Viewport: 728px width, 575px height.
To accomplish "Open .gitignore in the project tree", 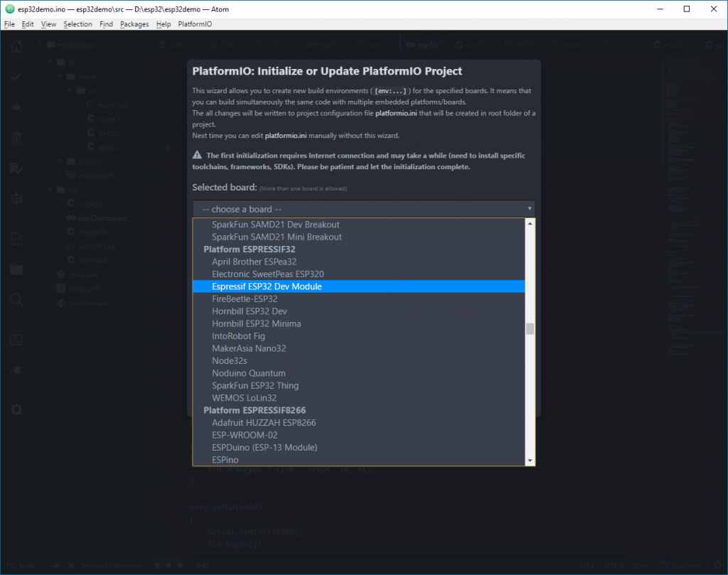I will pos(83,275).
